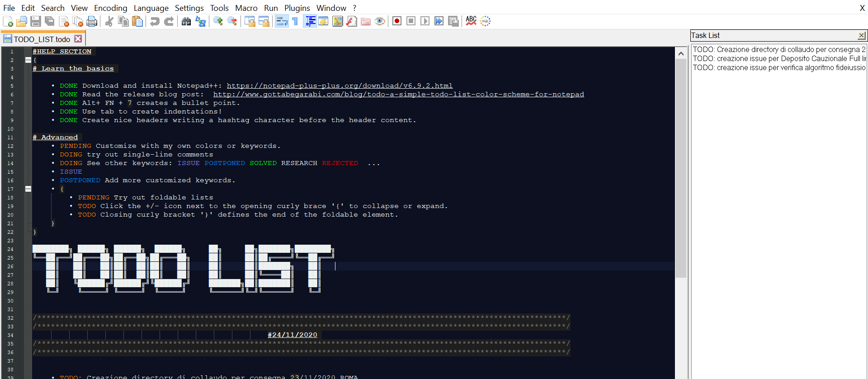This screenshot has width=868, height=379.
Task: Open the Plugins menu
Action: tap(297, 8)
